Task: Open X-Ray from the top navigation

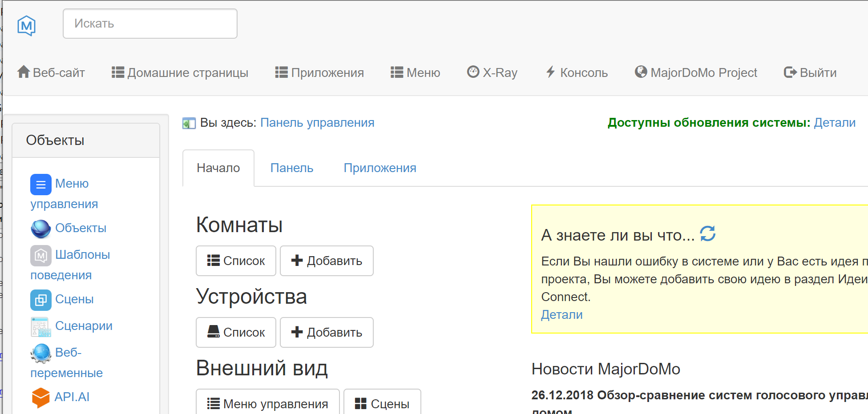Action: [492, 72]
